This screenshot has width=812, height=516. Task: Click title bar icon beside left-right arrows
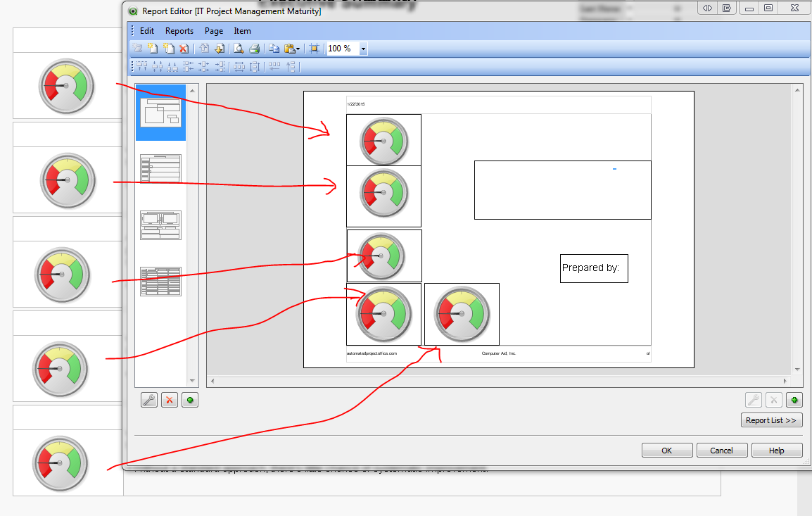(727, 8)
